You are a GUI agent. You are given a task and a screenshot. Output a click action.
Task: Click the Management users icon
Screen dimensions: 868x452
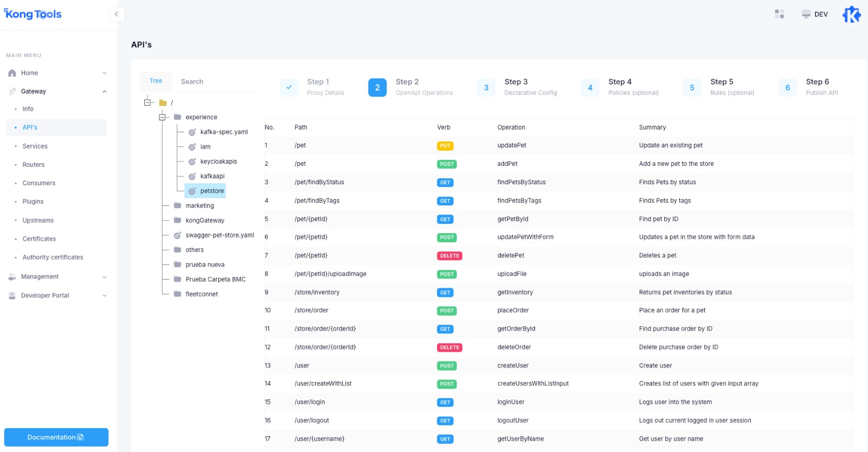point(12,277)
